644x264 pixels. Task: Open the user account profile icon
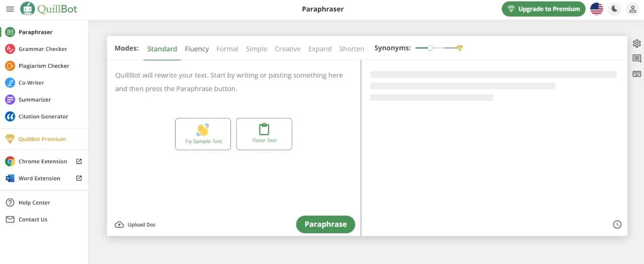(x=633, y=9)
